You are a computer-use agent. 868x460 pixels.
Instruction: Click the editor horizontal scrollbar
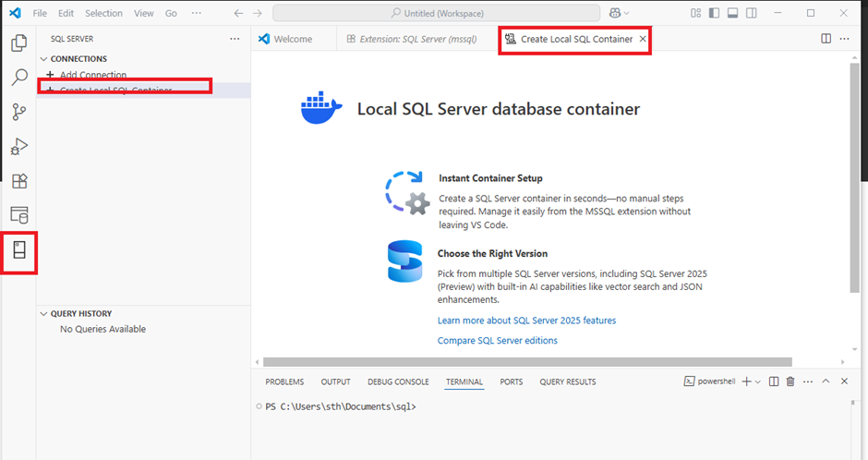click(x=527, y=362)
